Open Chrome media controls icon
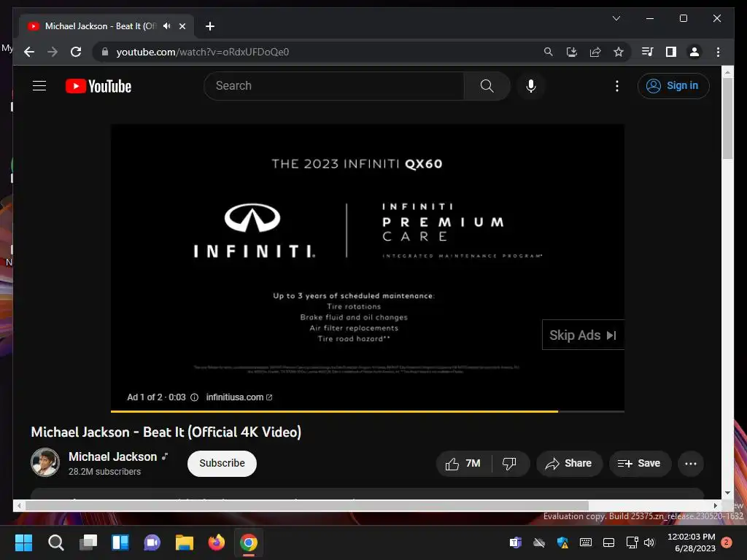 pyautogui.click(x=648, y=52)
